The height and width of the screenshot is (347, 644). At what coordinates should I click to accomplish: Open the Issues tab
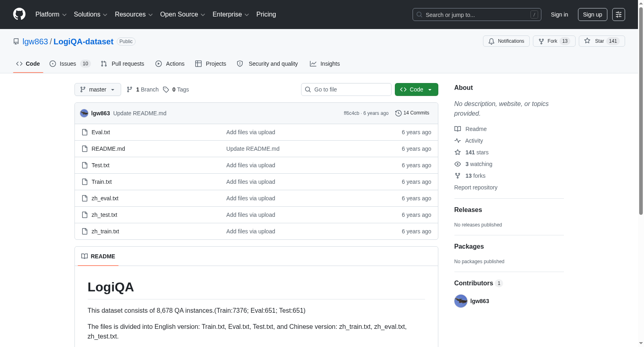tap(70, 64)
